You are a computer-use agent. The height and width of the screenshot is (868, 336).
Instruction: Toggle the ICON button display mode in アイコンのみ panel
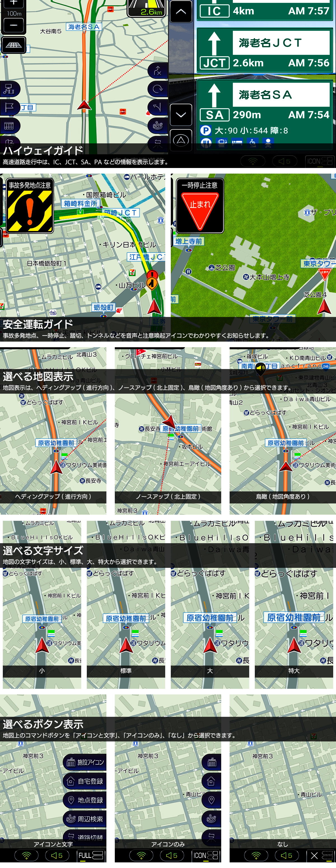[206, 855]
